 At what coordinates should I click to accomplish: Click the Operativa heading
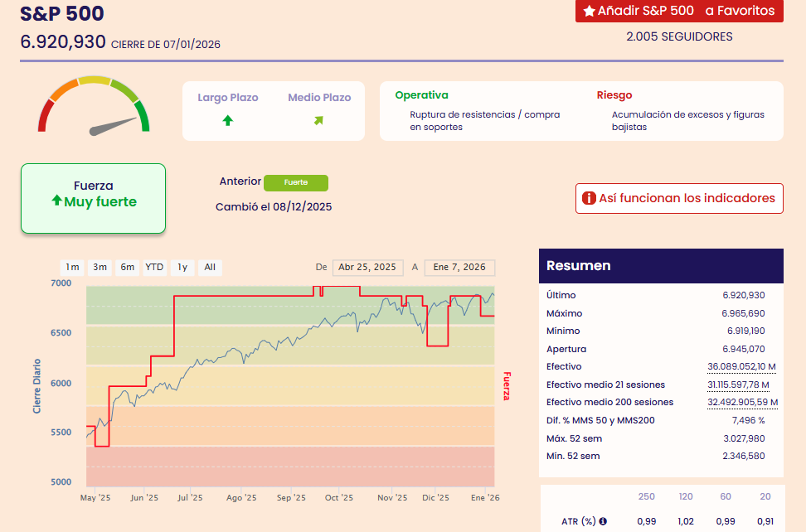tap(421, 95)
